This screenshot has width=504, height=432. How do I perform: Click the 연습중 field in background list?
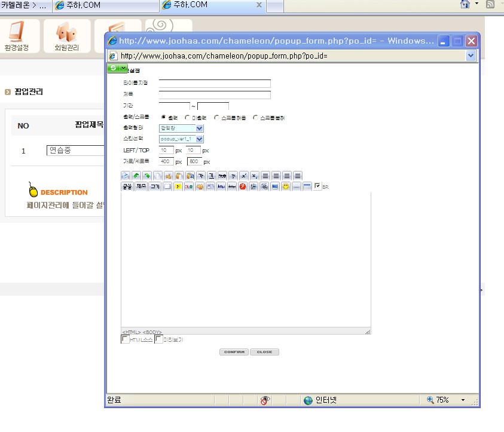[x=75, y=151]
